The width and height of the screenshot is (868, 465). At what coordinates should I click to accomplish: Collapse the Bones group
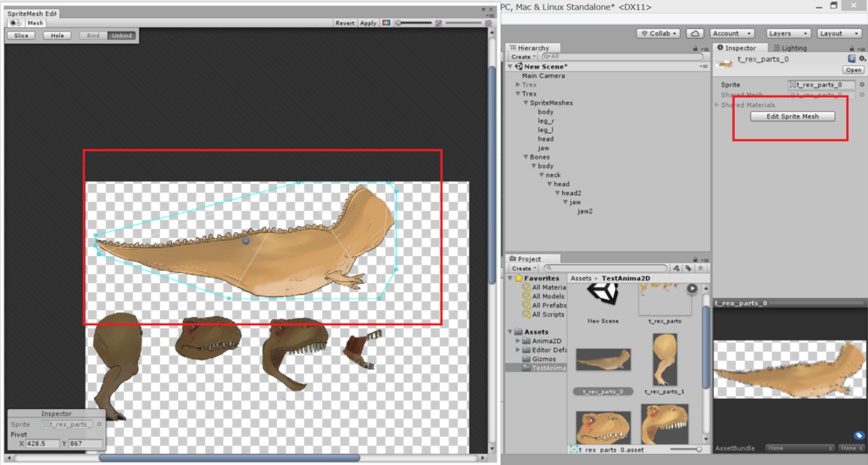tap(526, 157)
